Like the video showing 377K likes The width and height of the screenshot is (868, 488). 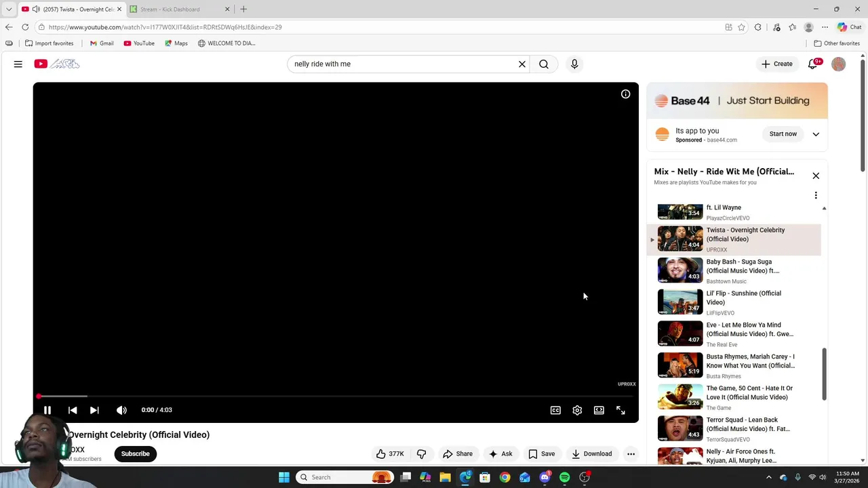click(390, 454)
